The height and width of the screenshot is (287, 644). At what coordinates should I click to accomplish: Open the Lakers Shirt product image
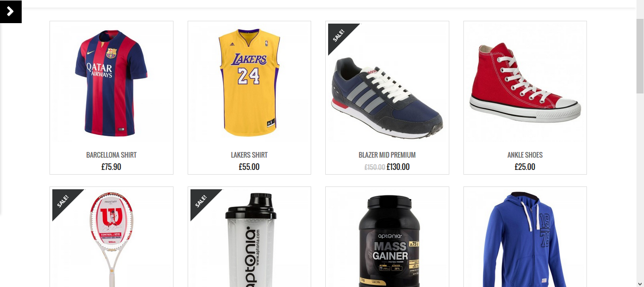click(249, 83)
